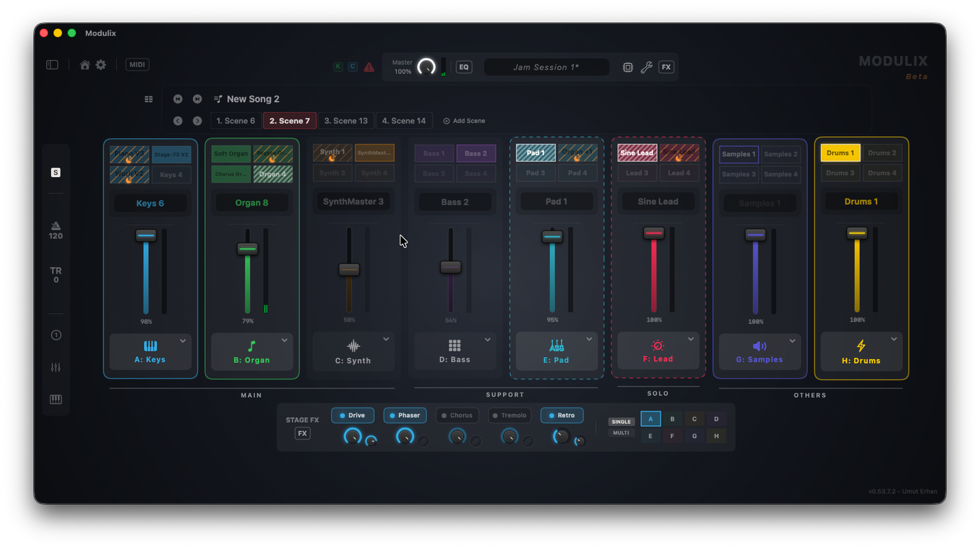
Task: Click the green K indicator
Action: [x=338, y=67]
